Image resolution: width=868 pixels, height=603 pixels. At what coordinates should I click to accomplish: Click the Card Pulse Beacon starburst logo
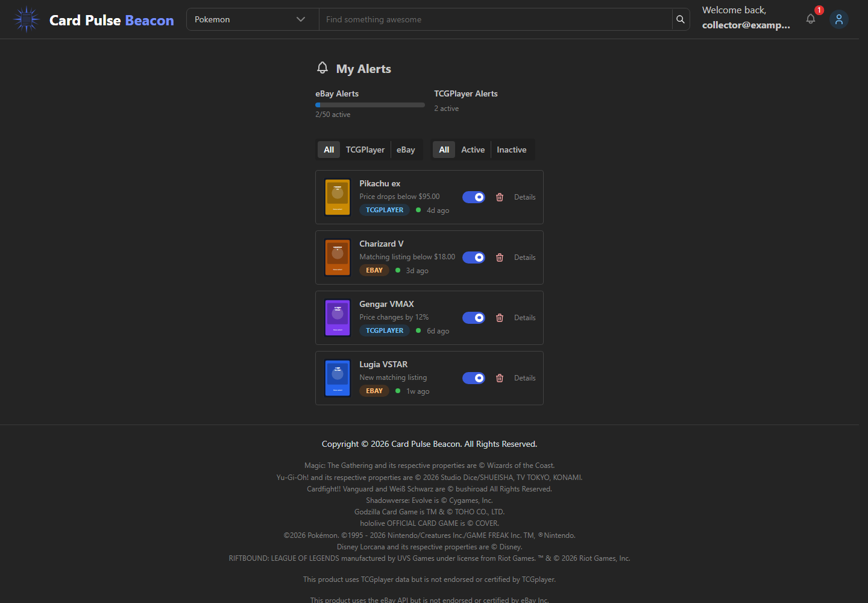point(27,19)
